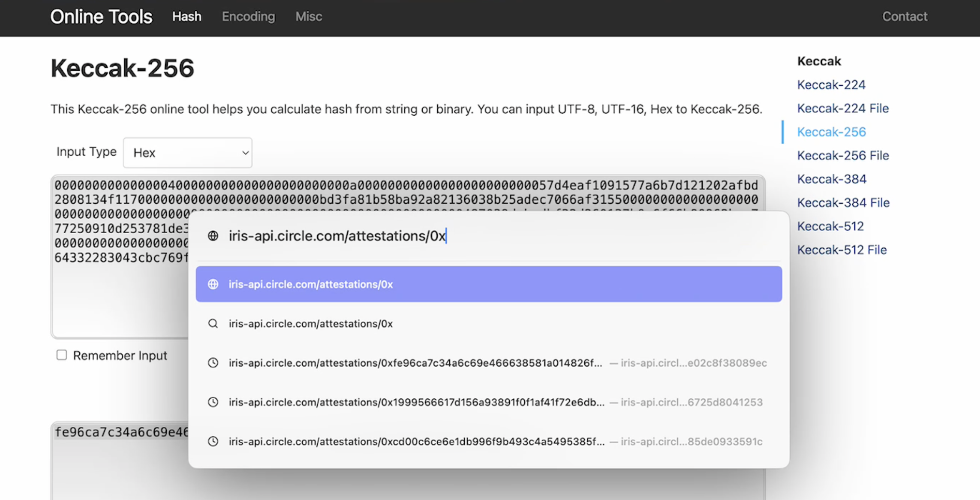980x500 pixels.
Task: Click the history clock icon for the 0xcd00c6ce suggestion
Action: pyautogui.click(x=213, y=442)
